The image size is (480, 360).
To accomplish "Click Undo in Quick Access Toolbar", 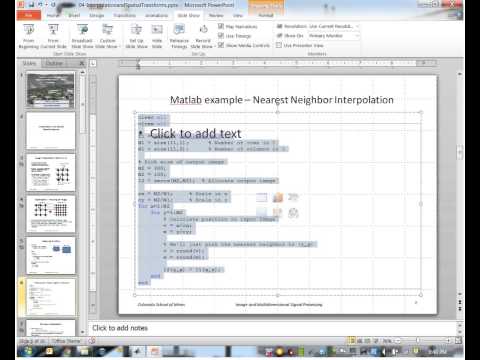I will click(x=41, y=5).
